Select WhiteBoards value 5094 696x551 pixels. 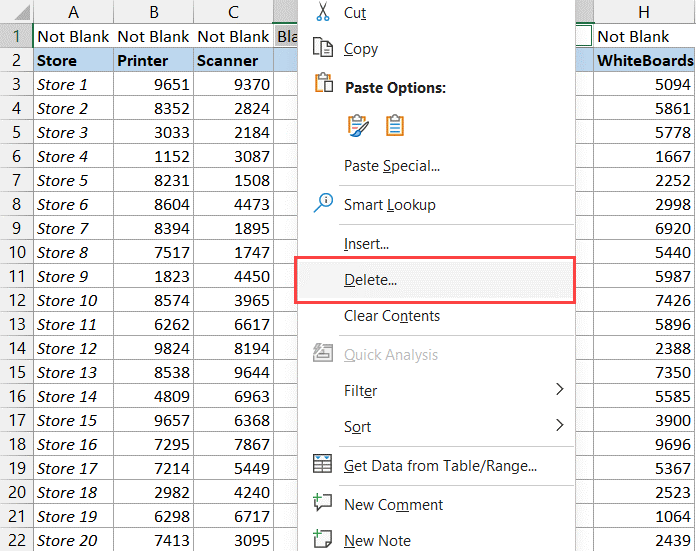coord(645,84)
